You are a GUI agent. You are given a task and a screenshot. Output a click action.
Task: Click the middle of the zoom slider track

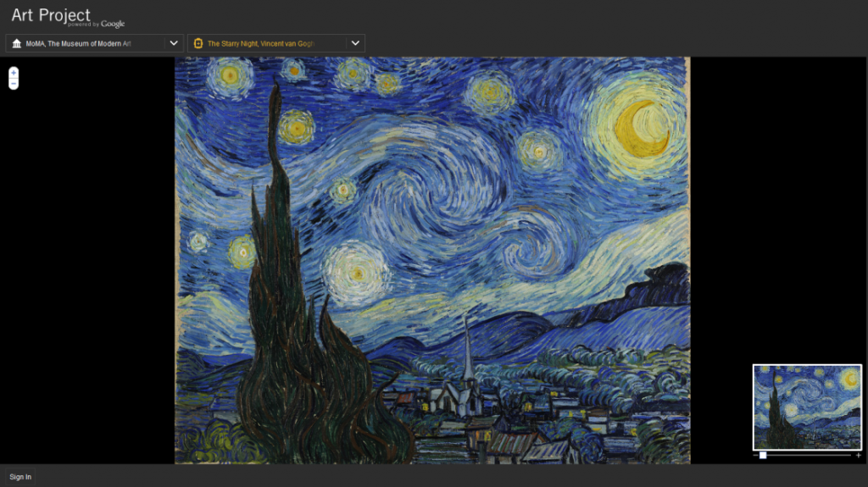click(807, 456)
